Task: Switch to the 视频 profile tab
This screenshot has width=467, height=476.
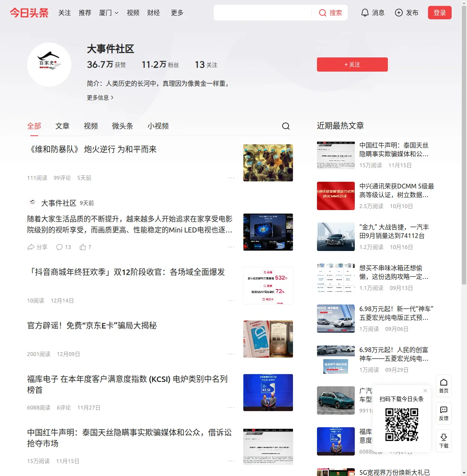Action: [x=91, y=126]
